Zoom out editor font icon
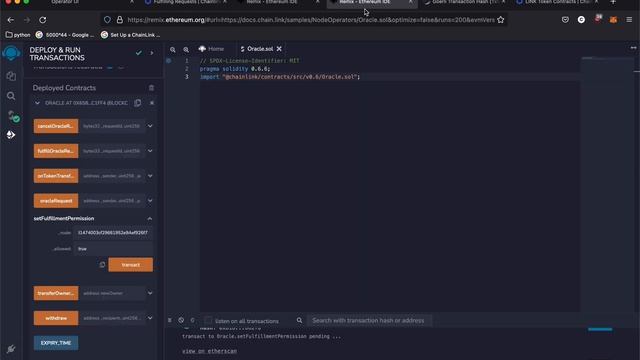 click(173, 49)
